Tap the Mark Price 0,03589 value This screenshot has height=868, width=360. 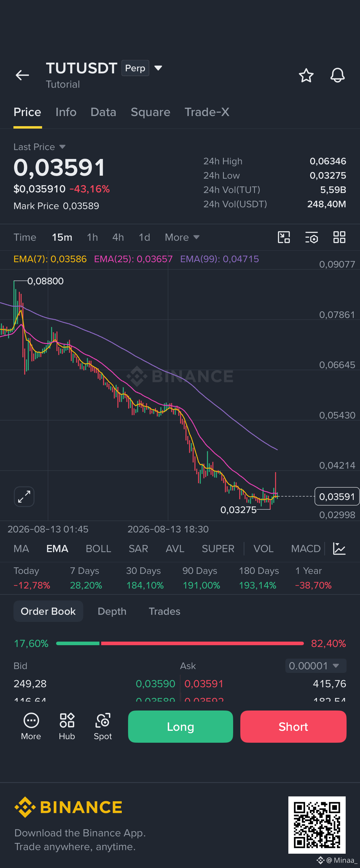(x=81, y=206)
